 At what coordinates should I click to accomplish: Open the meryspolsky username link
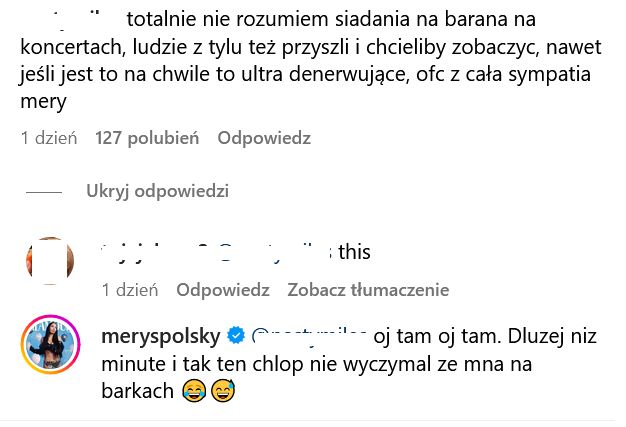click(164, 334)
